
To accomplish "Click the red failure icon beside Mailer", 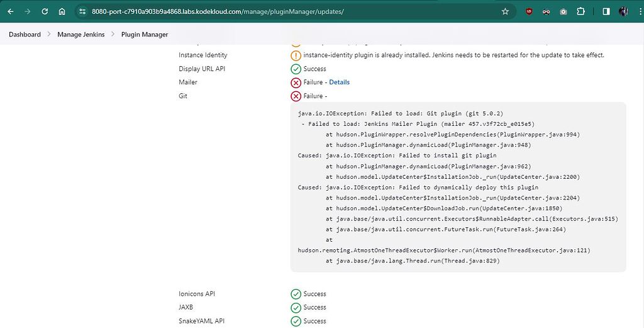I will tap(296, 82).
